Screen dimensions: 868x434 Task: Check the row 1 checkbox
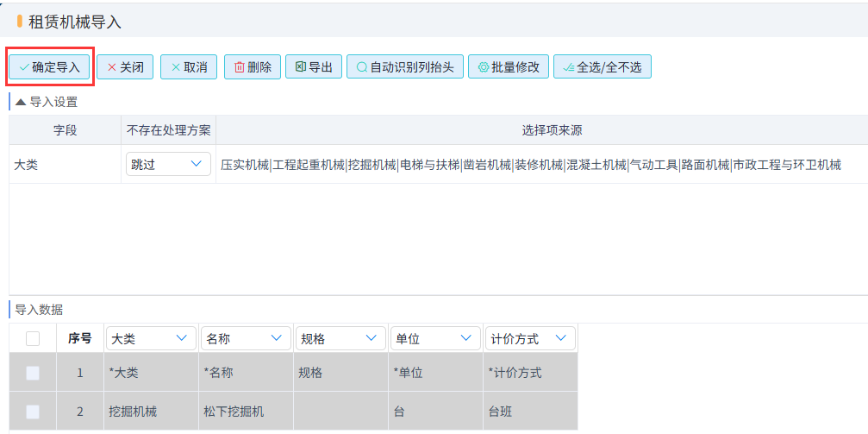(33, 374)
